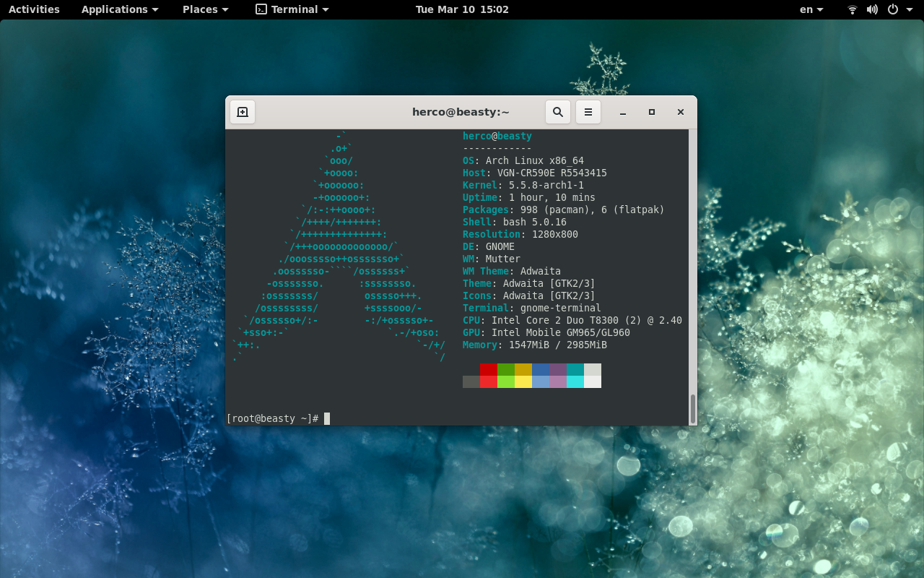924x578 pixels.
Task: Open the terminal hamburger menu
Action: tap(588, 112)
